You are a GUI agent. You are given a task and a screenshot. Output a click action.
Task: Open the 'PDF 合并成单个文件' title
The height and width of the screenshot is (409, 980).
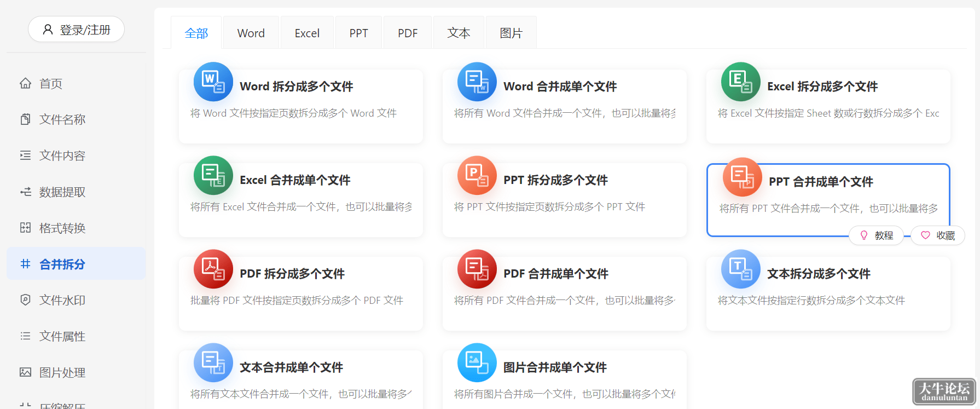[556, 274]
